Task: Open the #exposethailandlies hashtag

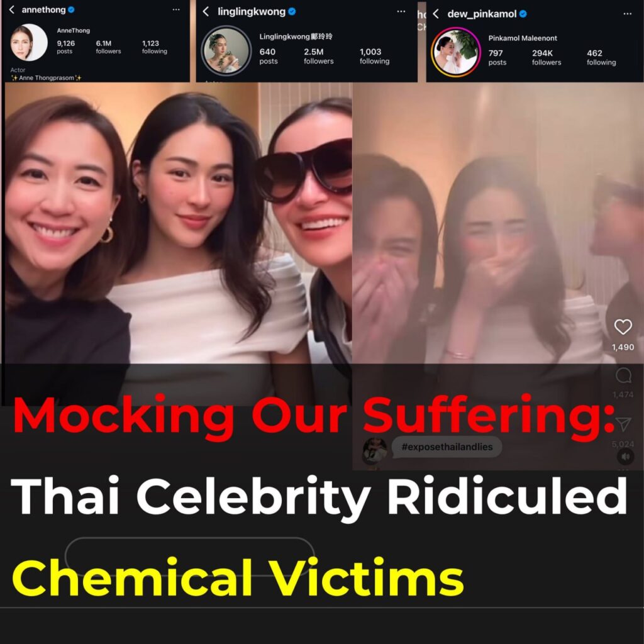Action: 447,447
